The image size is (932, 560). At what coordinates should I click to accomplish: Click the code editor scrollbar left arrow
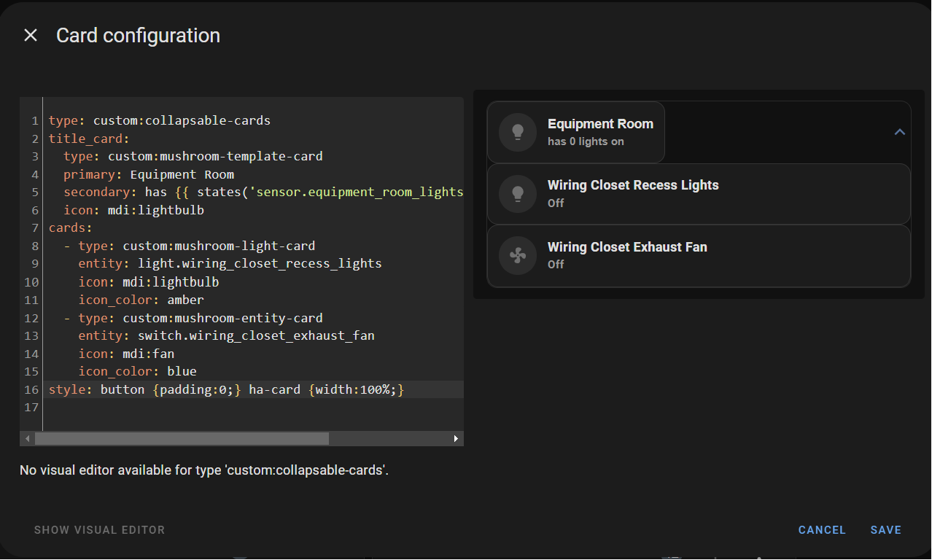28,439
